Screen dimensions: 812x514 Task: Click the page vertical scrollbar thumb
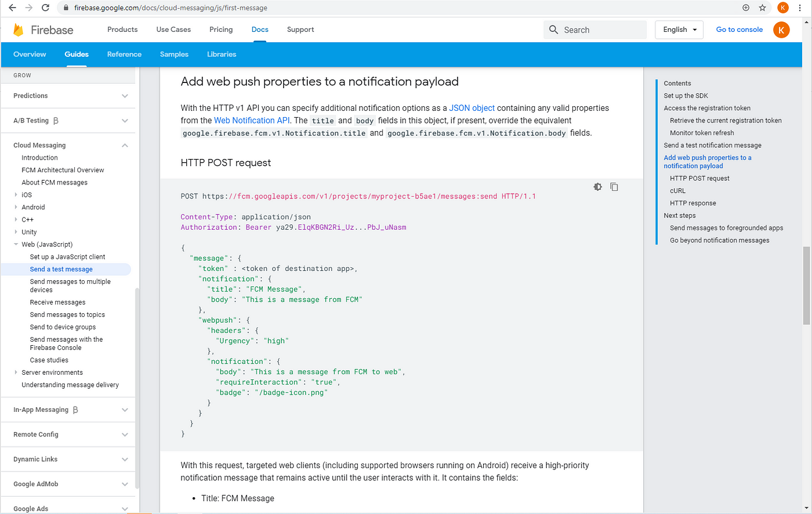pyautogui.click(x=806, y=285)
